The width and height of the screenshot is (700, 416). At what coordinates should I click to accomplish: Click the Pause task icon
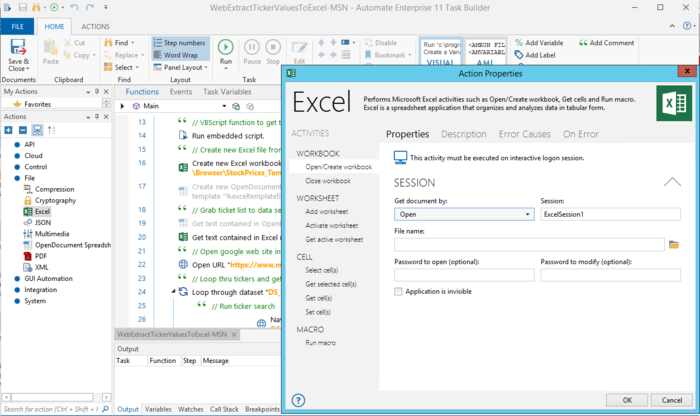pos(252,47)
